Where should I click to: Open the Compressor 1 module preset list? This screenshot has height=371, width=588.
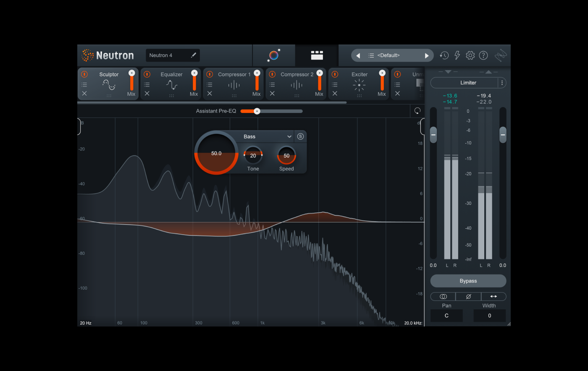click(x=210, y=84)
